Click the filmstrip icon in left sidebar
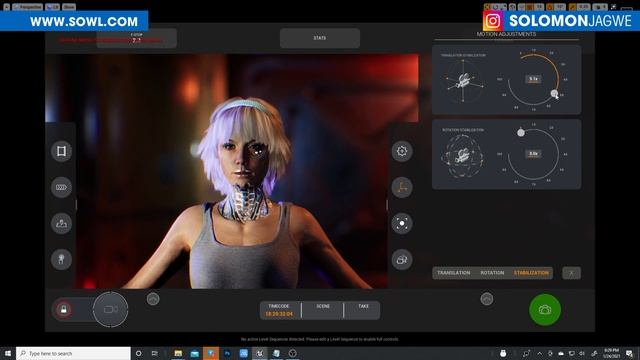Viewport: 640px width, 360px height. pos(61,187)
